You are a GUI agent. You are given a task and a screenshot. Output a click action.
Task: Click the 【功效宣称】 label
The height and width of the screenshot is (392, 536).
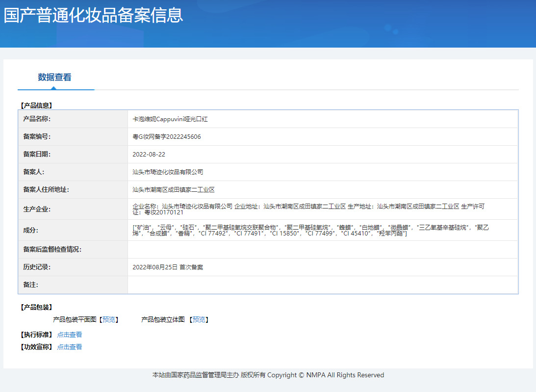(x=36, y=347)
